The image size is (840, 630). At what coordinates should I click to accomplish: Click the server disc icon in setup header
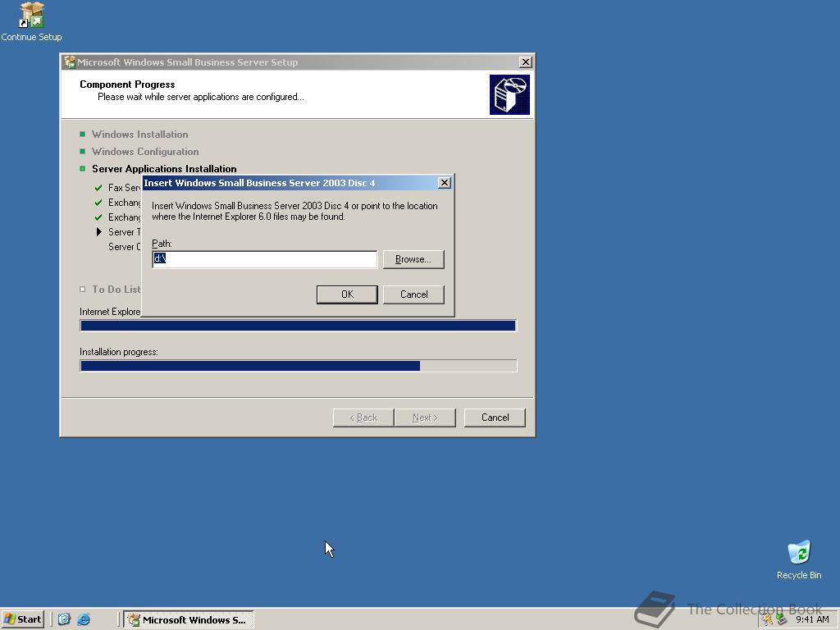(509, 94)
